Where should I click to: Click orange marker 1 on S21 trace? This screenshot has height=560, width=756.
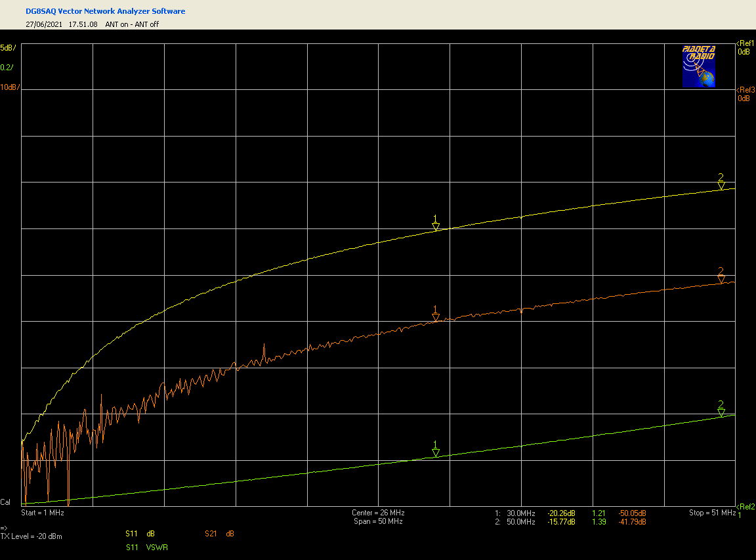435,314
